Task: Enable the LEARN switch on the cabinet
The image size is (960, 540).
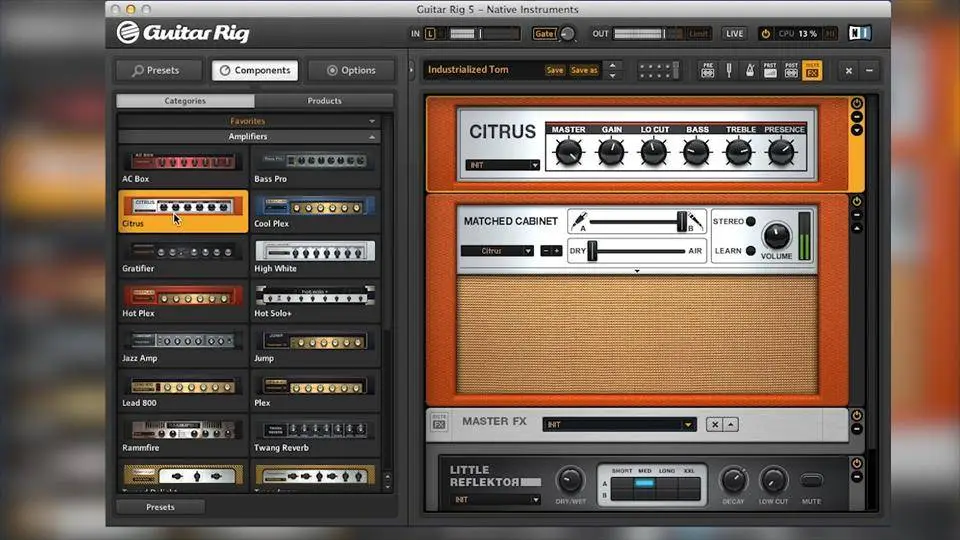Action: (751, 251)
